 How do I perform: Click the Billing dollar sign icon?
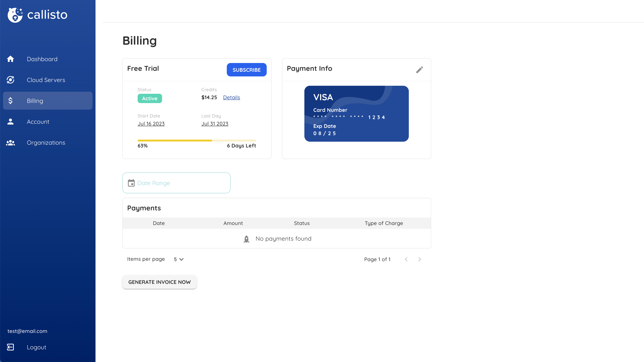coord(10,101)
